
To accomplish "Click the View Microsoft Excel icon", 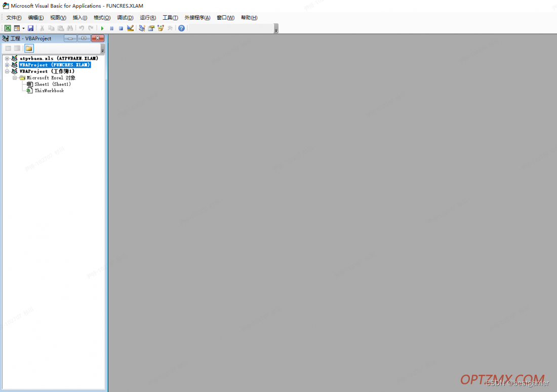I will click(8, 28).
